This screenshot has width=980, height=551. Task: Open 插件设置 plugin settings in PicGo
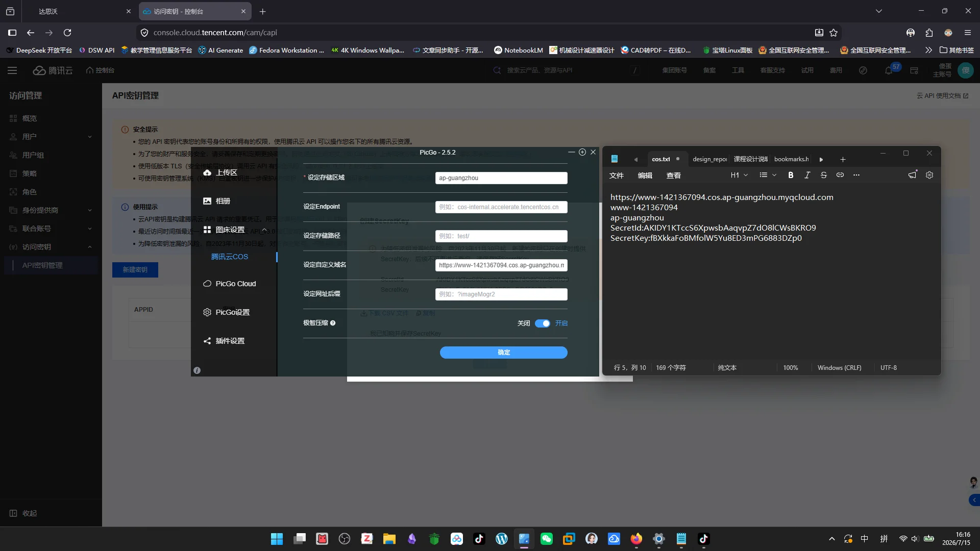point(224,341)
